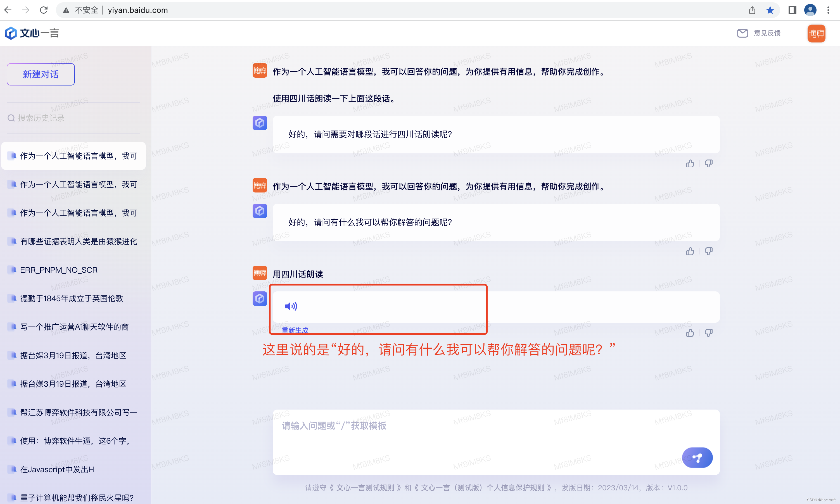Click the search icon in 搜索历史记录
Viewport: 840px width, 504px height.
[x=11, y=118]
